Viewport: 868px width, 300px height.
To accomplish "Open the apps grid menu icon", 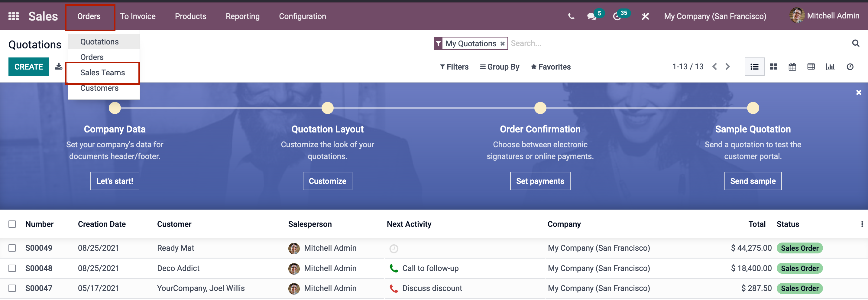I will (14, 16).
